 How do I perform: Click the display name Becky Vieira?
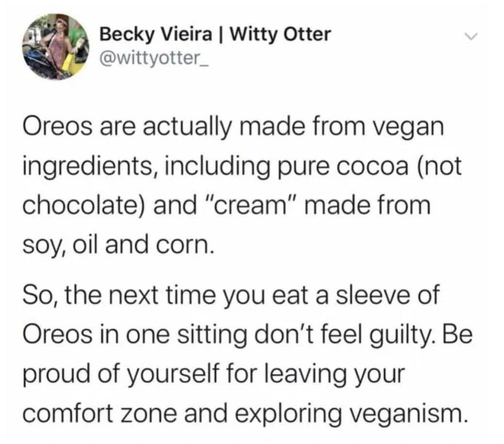point(156,34)
